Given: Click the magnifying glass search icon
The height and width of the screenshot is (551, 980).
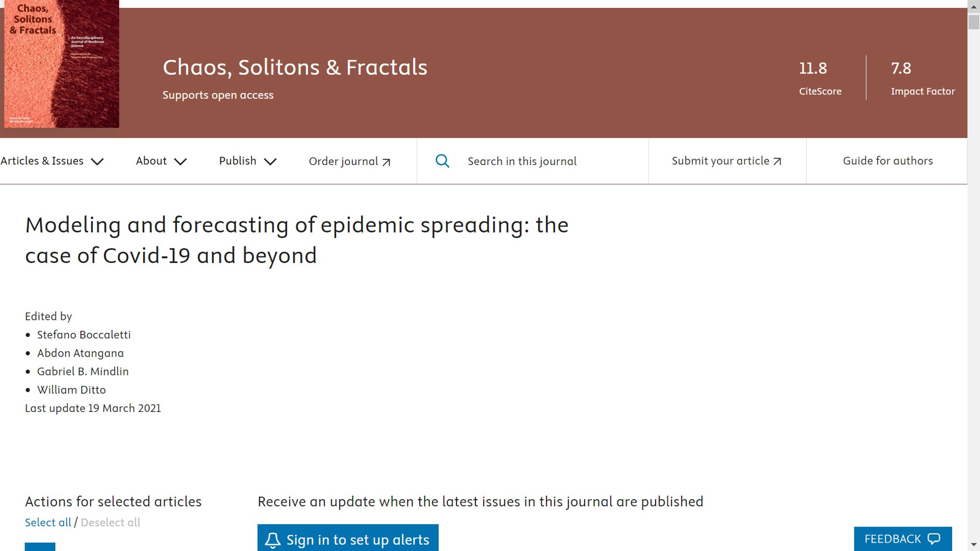Looking at the screenshot, I should coord(442,161).
